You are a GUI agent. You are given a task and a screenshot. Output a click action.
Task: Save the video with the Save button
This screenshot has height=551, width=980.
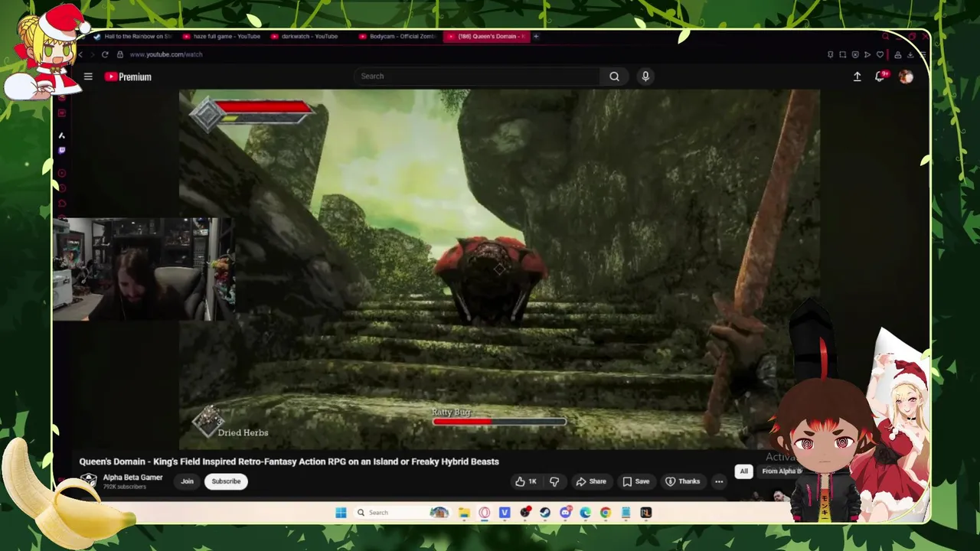(635, 481)
